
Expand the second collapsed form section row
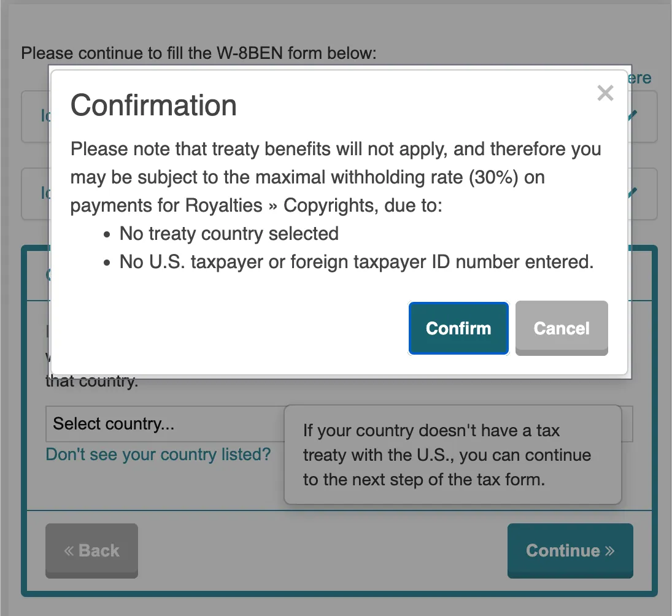click(36, 193)
